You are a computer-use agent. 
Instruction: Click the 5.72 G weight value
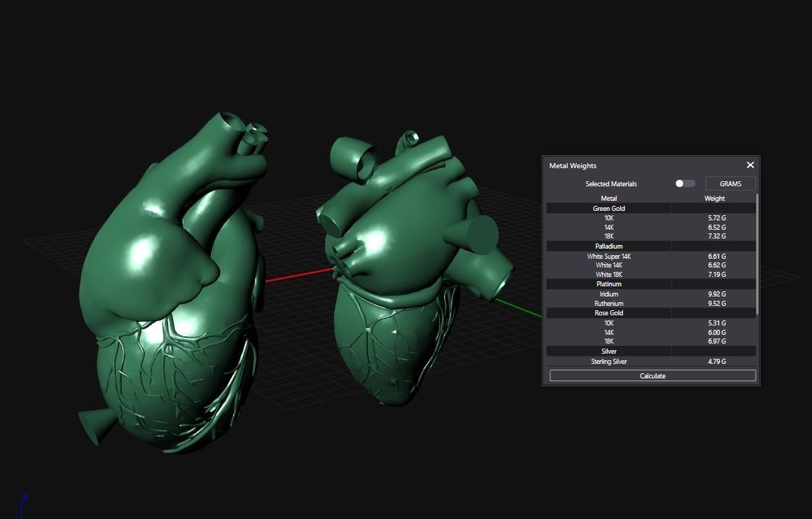[x=716, y=218]
